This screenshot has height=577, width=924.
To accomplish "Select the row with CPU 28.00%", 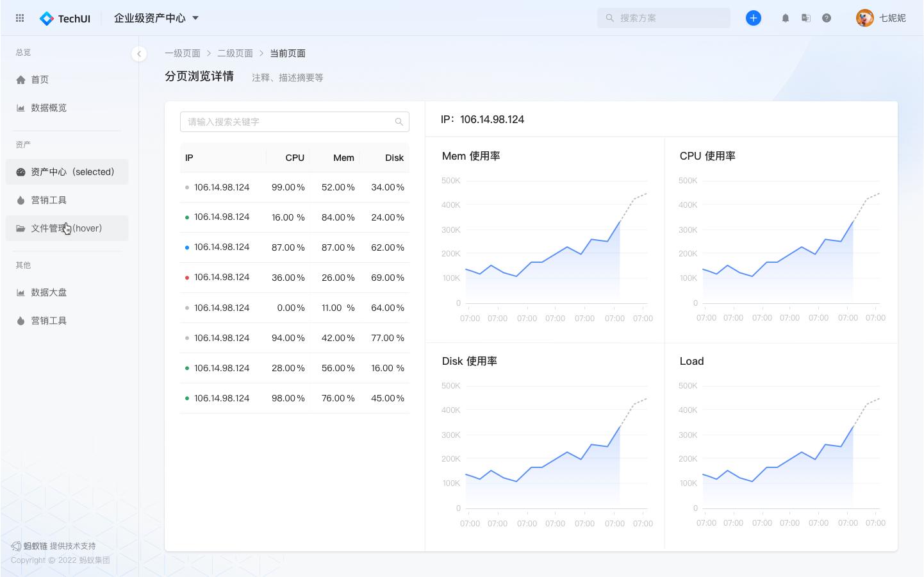I will [295, 368].
